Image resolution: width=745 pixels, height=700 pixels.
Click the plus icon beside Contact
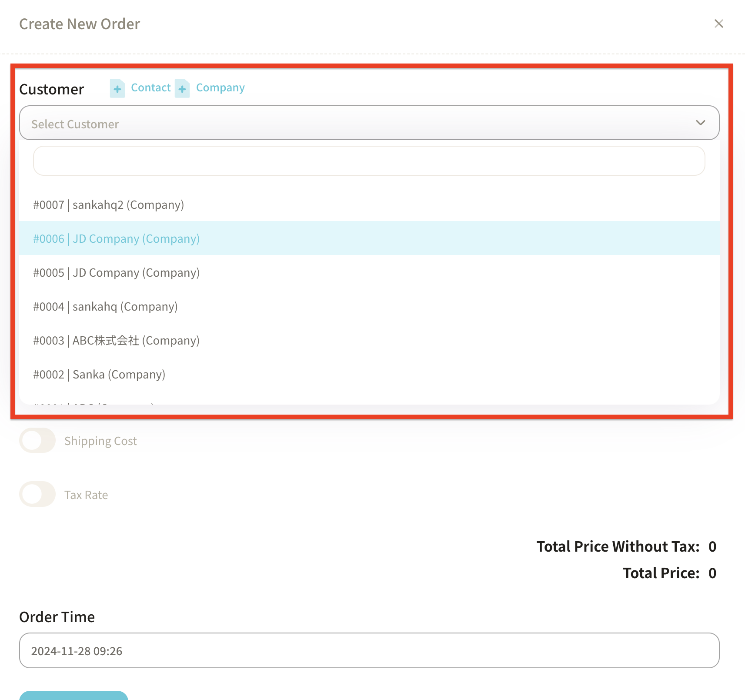[x=117, y=89]
